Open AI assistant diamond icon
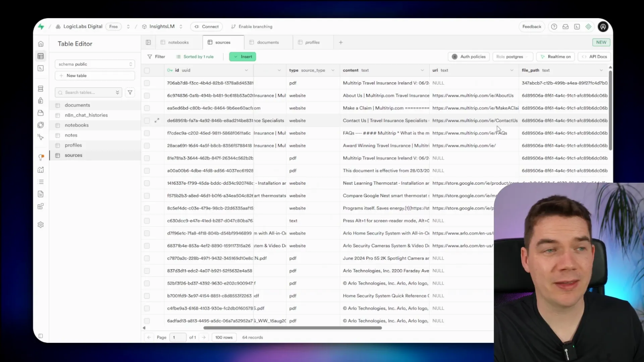 tap(588, 26)
